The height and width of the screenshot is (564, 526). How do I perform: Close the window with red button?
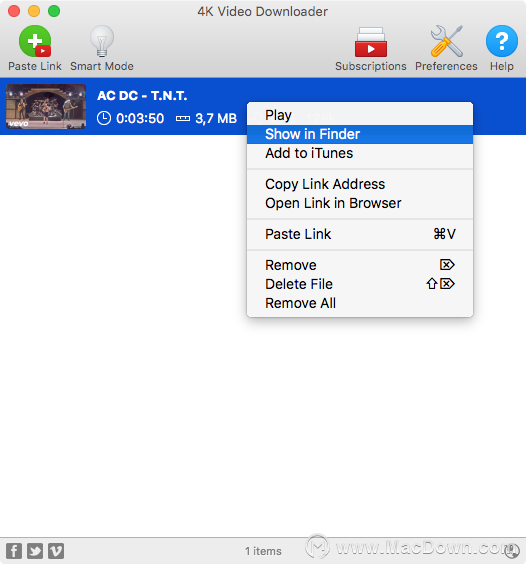pos(14,11)
